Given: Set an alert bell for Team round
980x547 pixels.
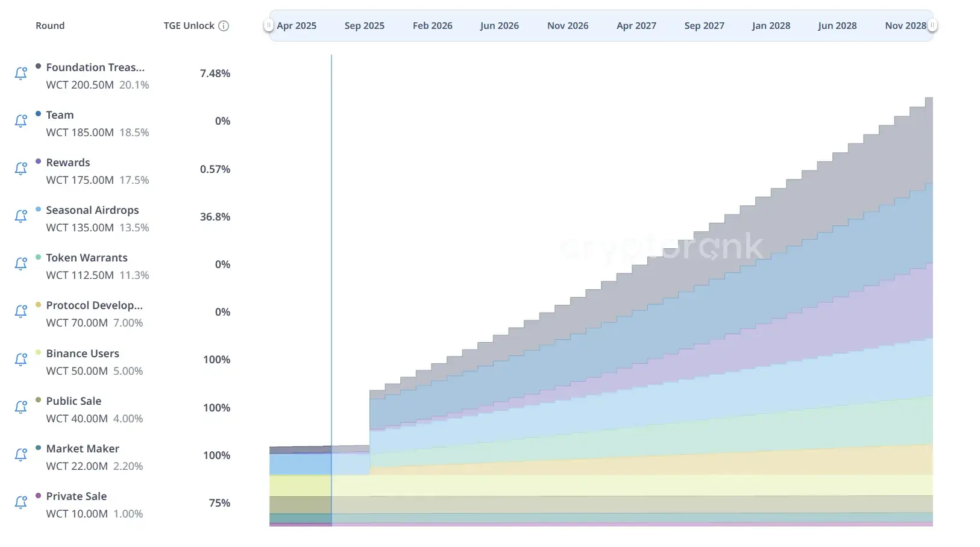Looking at the screenshot, I should 21,121.
